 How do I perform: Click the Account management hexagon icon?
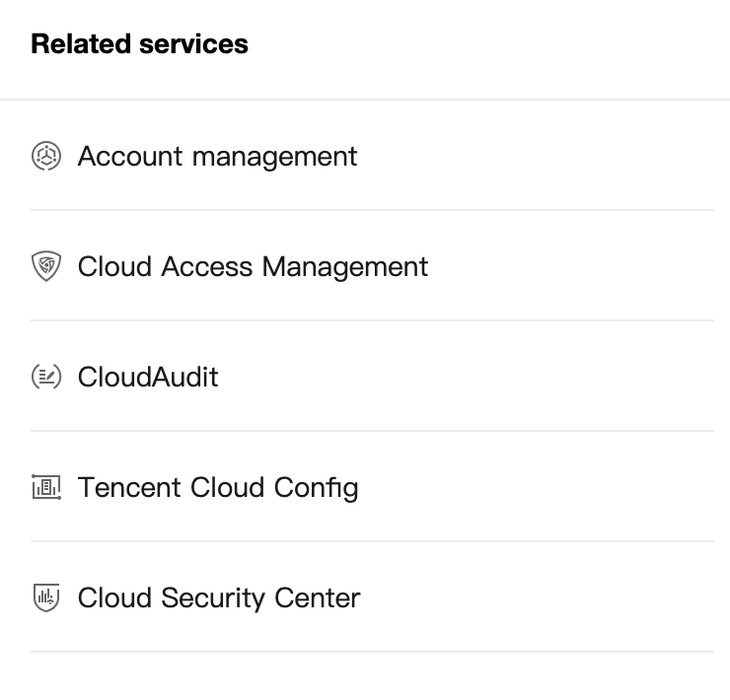coord(46,156)
